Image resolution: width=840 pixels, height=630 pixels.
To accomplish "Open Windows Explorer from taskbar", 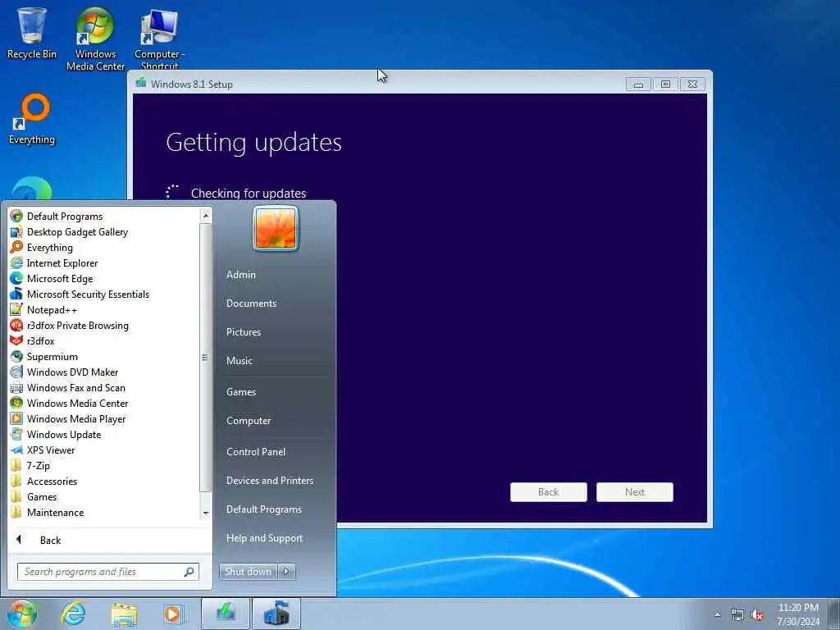I will pyautogui.click(x=124, y=614).
